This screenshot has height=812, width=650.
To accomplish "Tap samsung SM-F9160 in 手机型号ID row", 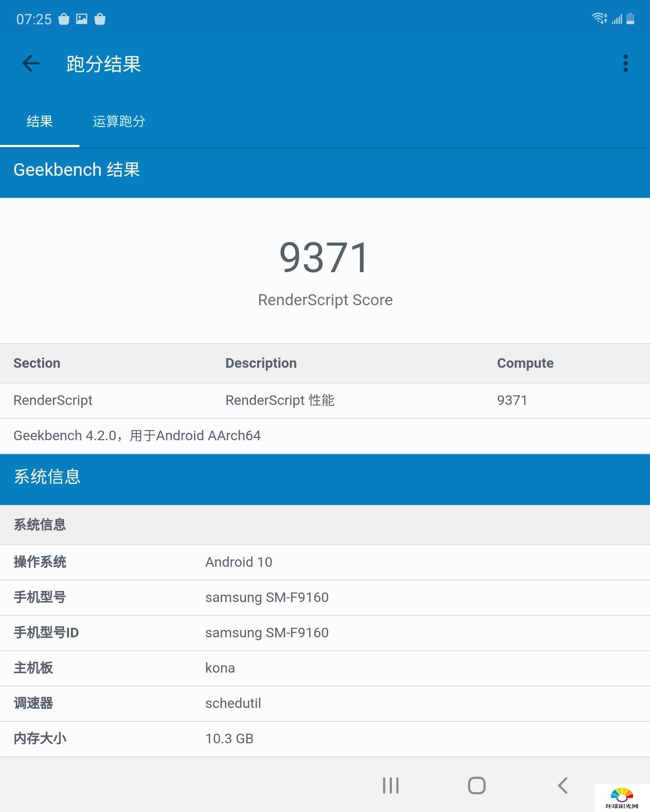I will tap(267, 633).
